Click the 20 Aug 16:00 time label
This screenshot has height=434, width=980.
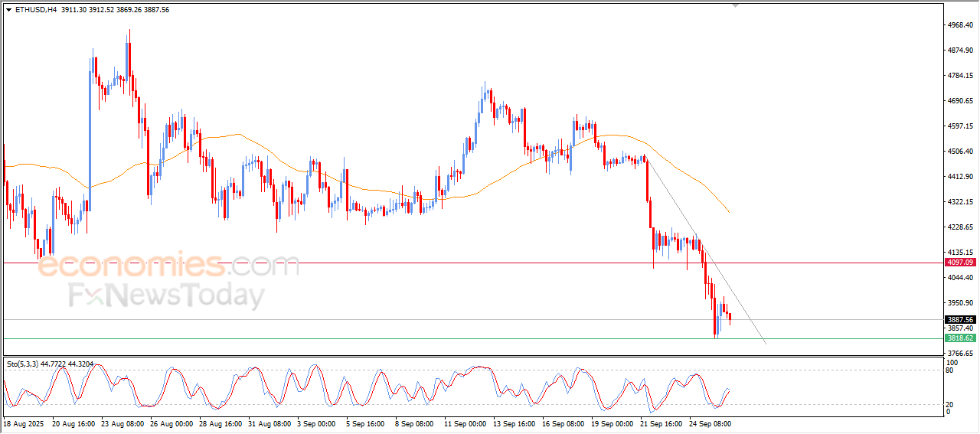74,423
